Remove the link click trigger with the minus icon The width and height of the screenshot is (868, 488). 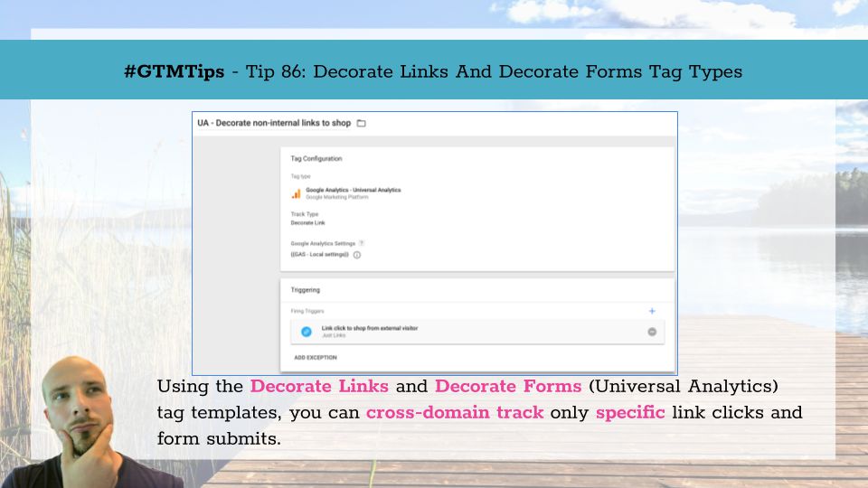click(x=652, y=332)
